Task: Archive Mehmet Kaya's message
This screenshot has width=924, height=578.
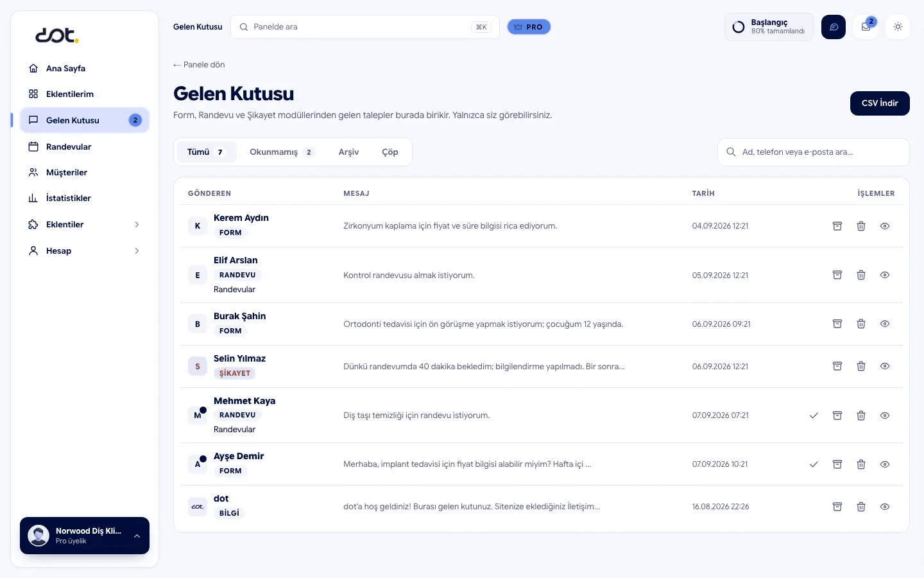Action: 837,416
